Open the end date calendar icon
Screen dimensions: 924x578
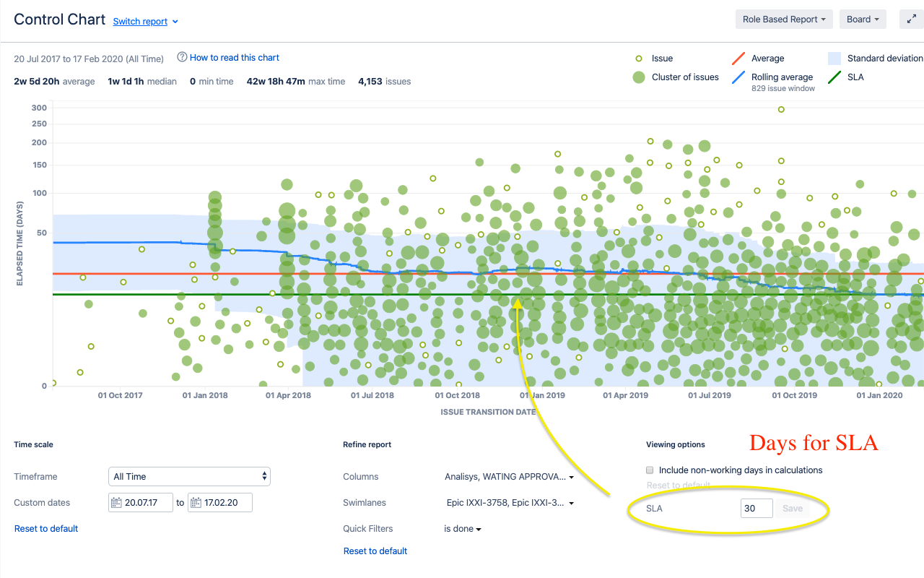pyautogui.click(x=196, y=503)
